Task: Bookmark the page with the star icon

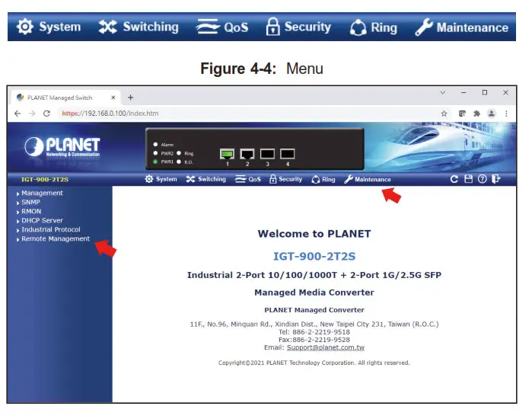Action: pyautogui.click(x=444, y=114)
